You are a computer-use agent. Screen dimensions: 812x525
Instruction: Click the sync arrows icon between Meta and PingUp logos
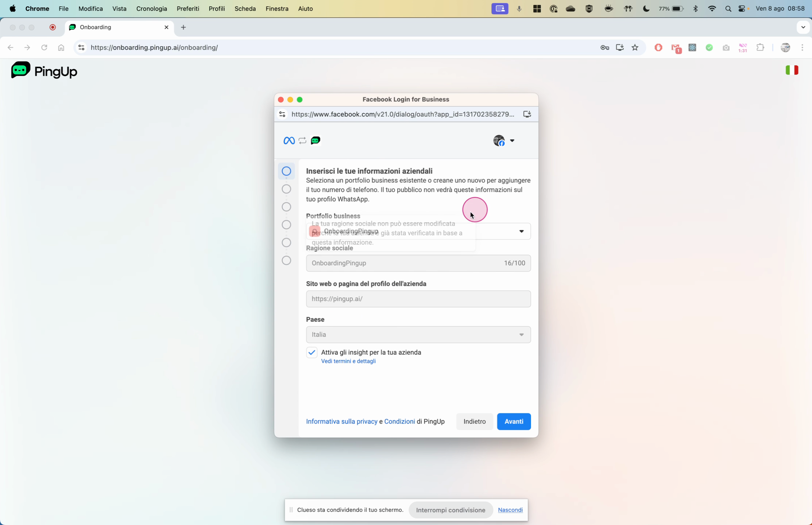point(302,140)
